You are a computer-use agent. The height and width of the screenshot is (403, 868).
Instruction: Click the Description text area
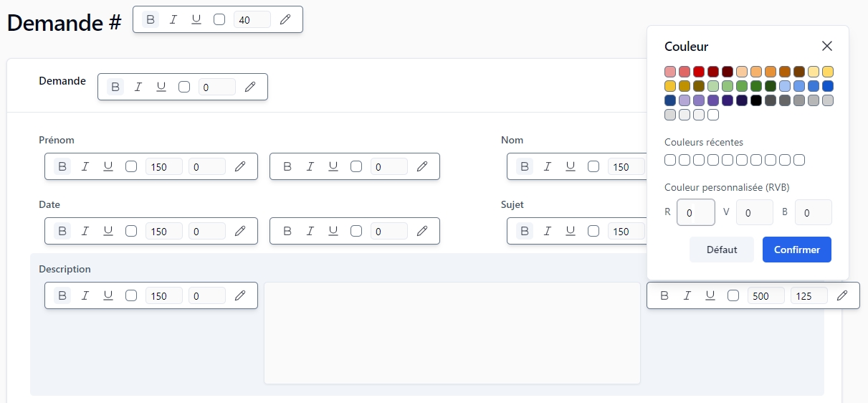click(452, 333)
